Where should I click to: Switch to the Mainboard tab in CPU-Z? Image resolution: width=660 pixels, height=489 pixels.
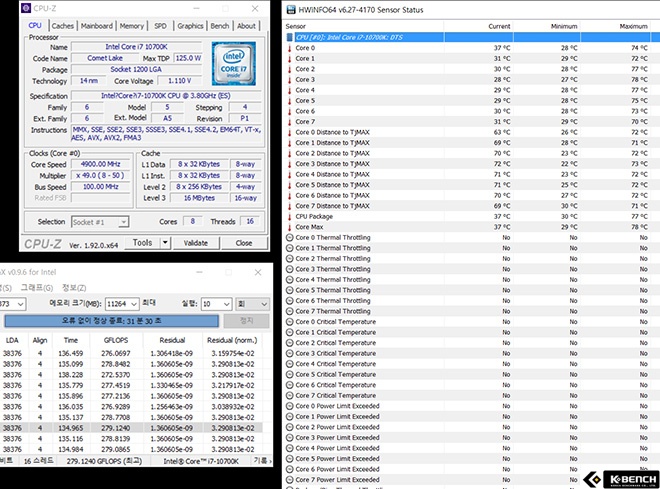pos(97,26)
